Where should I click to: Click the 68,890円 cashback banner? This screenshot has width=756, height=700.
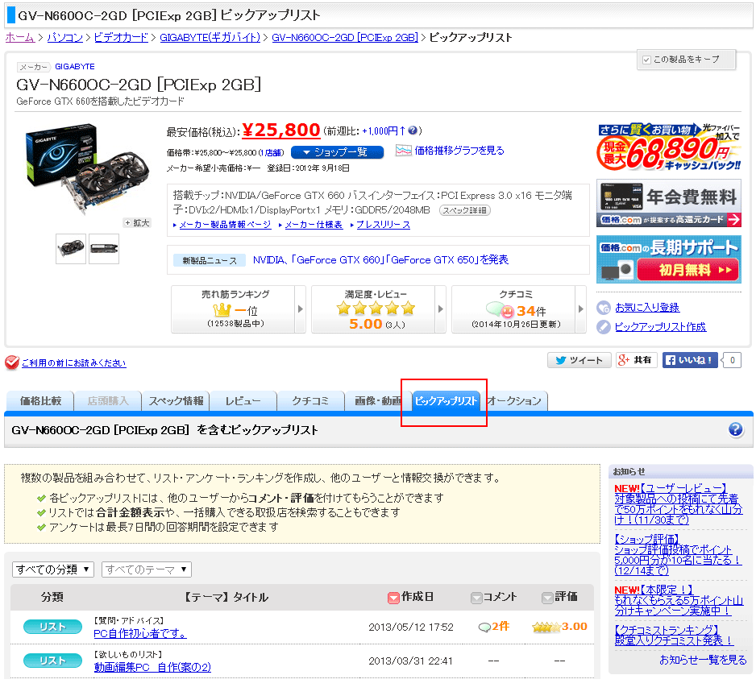[x=669, y=147]
